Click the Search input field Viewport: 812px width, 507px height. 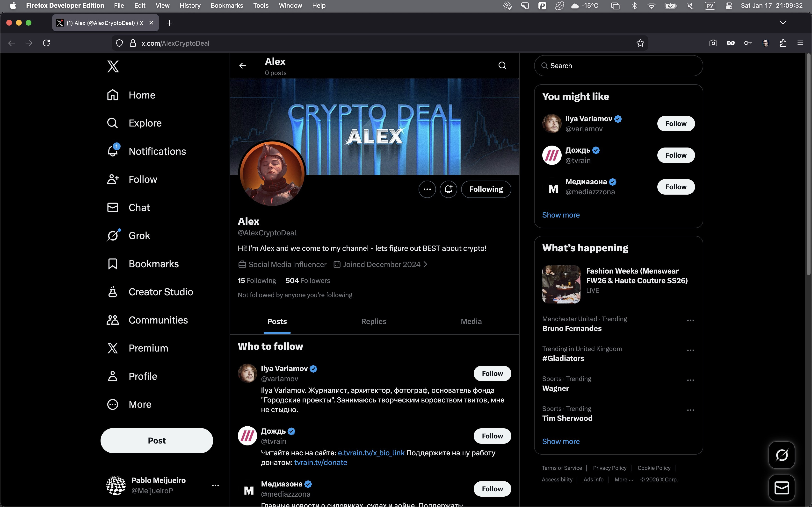tap(618, 66)
